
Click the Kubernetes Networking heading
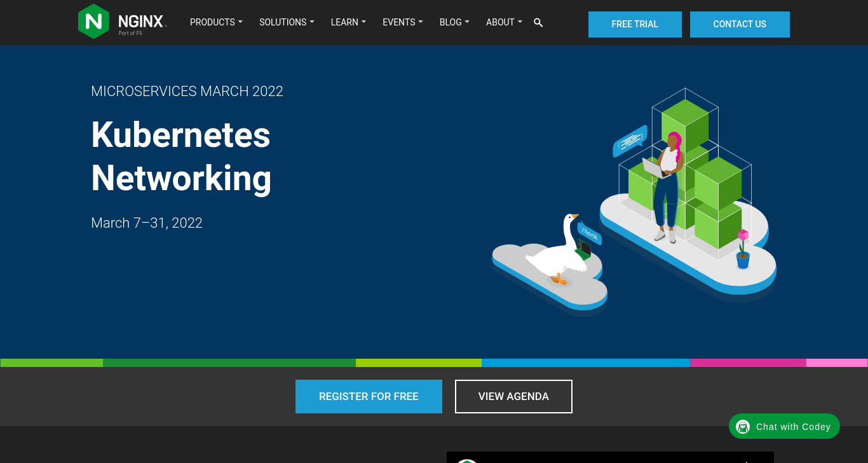point(181,156)
